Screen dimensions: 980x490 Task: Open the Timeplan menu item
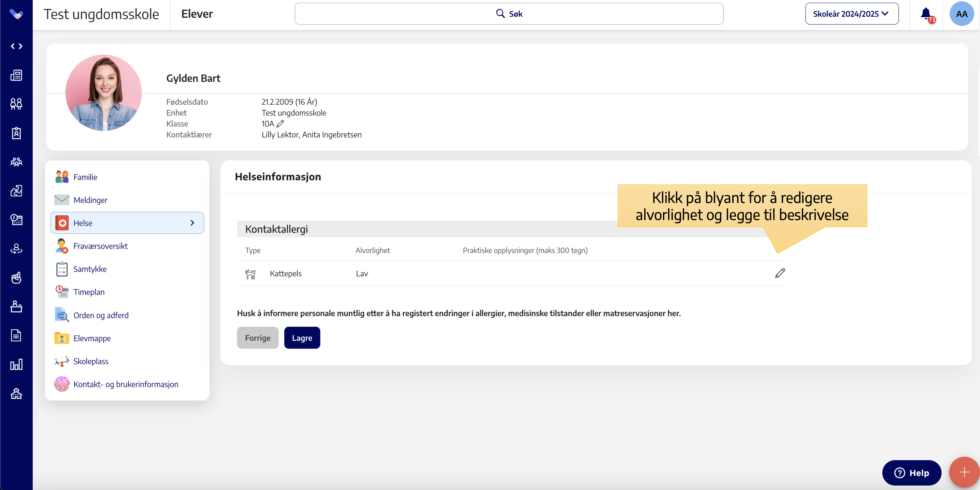tap(127, 292)
